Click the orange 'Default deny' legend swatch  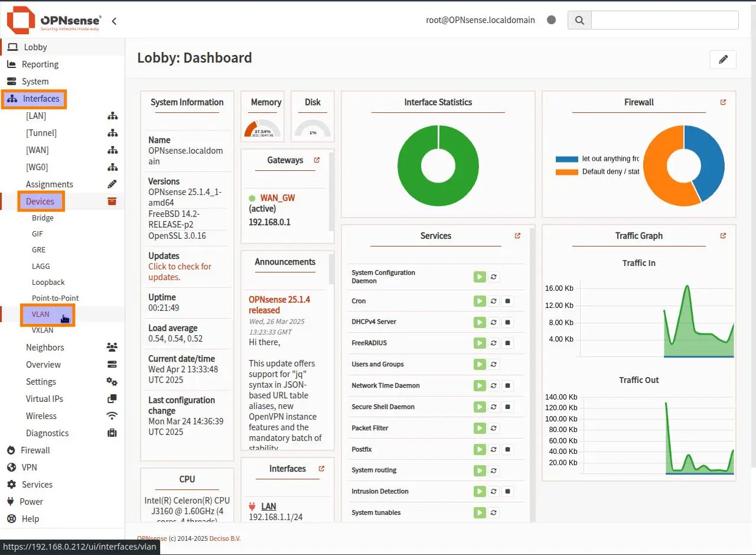[x=567, y=172]
